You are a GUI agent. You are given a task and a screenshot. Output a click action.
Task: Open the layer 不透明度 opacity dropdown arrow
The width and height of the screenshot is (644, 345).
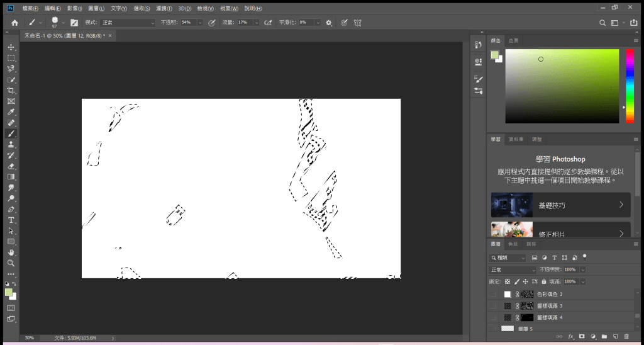pos(582,269)
